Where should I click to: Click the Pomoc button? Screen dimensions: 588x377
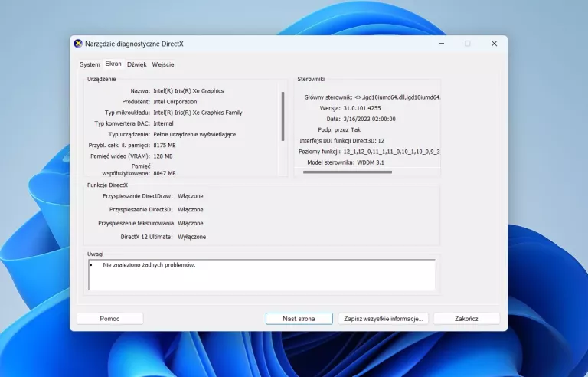coord(110,319)
